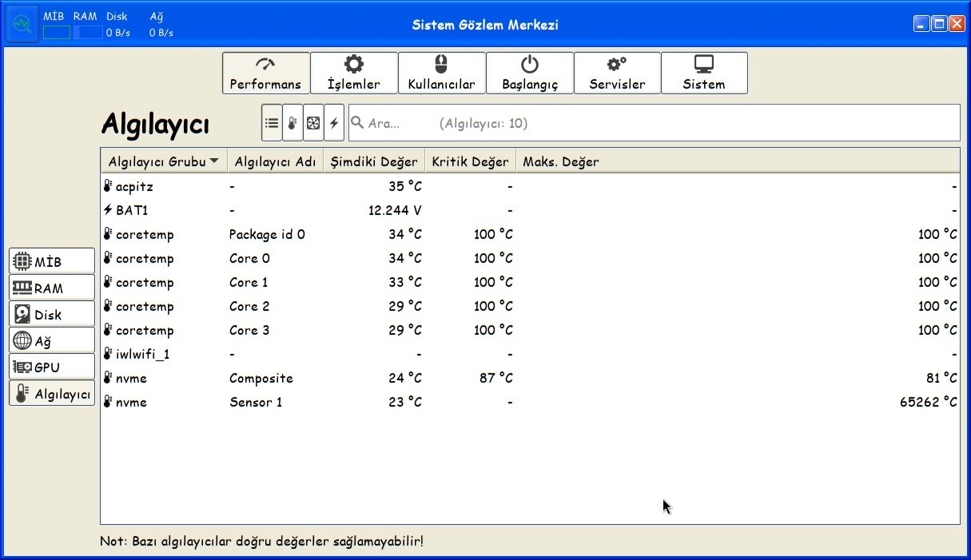
Task: Sort by Kritik Değer column header
Action: coord(470,161)
